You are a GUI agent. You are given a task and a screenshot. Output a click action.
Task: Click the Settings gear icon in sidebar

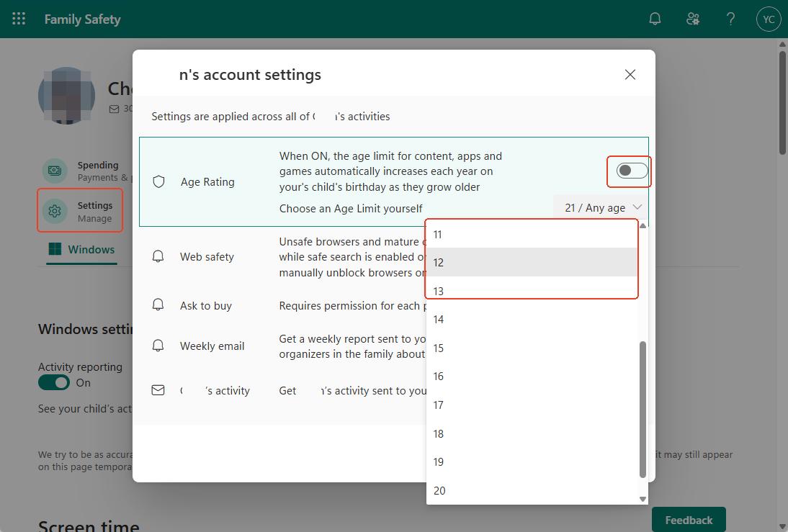(55, 211)
